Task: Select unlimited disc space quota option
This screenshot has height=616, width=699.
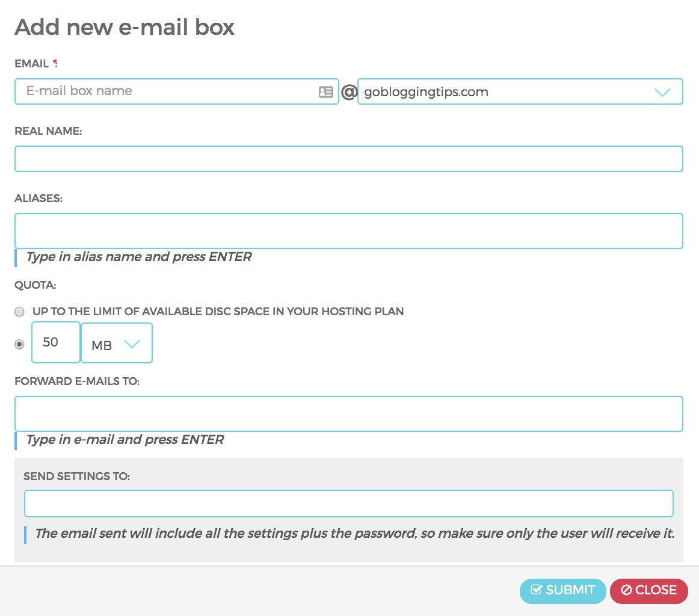Action: [x=20, y=312]
